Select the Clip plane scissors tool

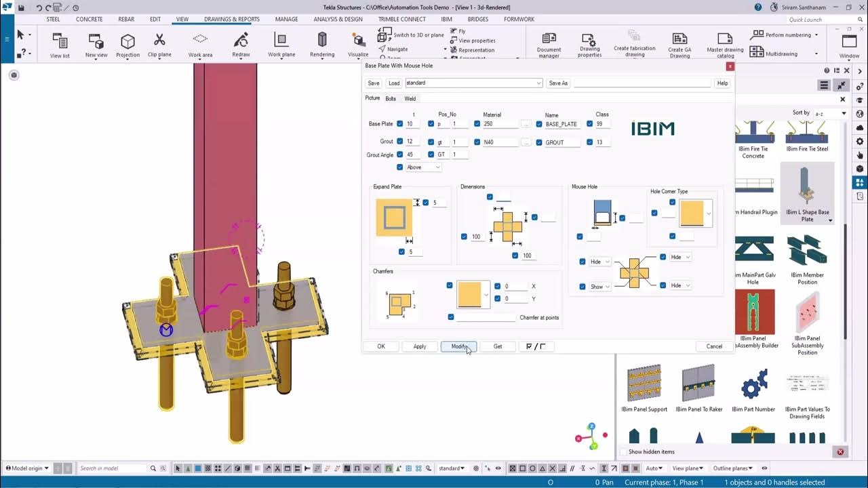(x=159, y=45)
